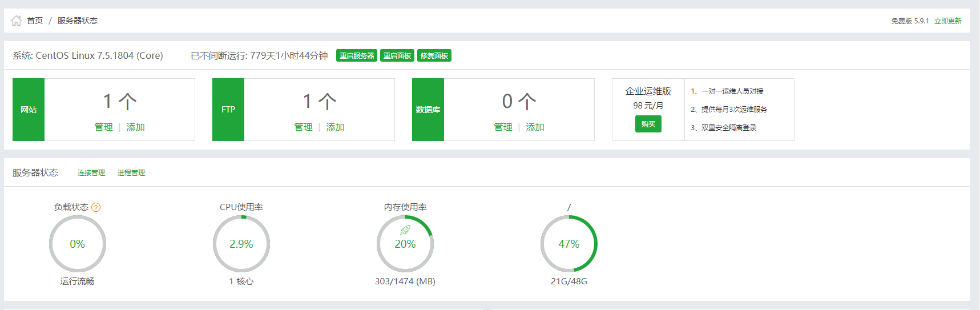Click the disk usage 47% gauge

pyautogui.click(x=569, y=244)
